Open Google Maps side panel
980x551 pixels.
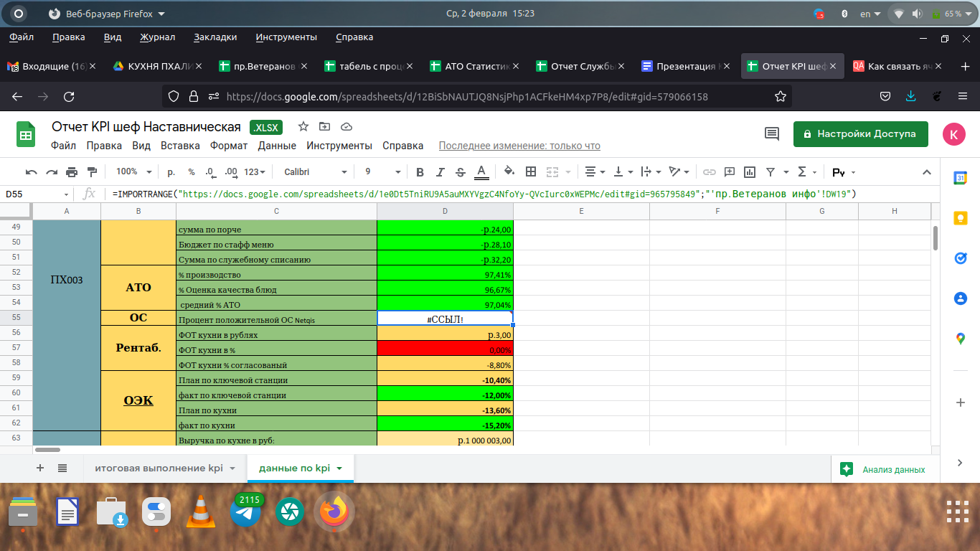pos(960,339)
